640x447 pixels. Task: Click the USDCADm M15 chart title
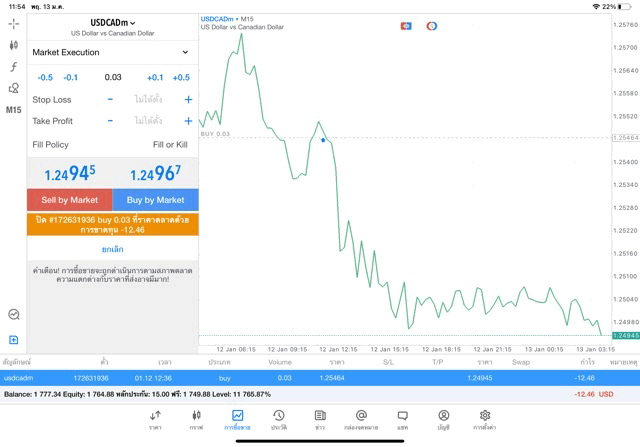227,19
